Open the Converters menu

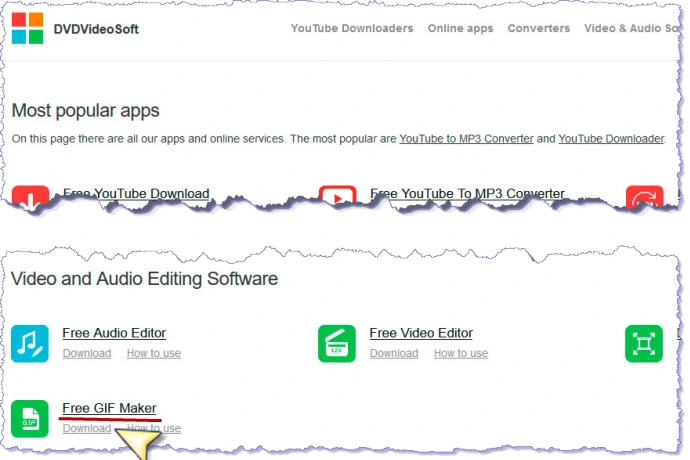point(539,28)
